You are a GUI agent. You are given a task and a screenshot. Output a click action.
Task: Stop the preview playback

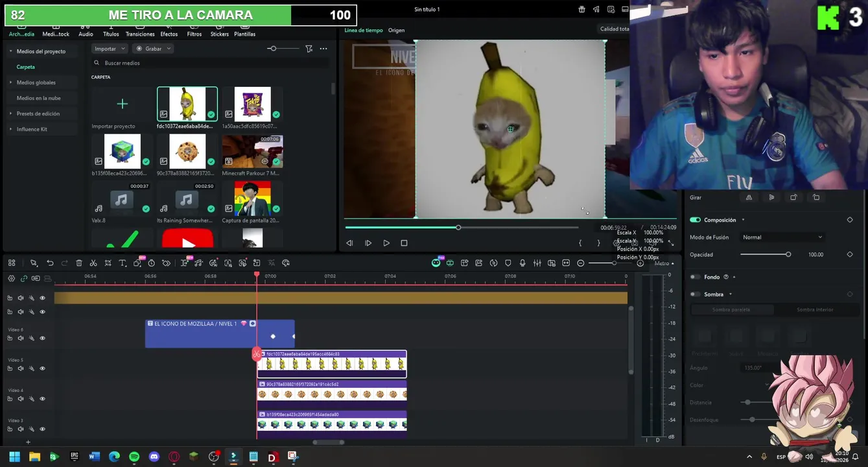pyautogui.click(x=404, y=243)
